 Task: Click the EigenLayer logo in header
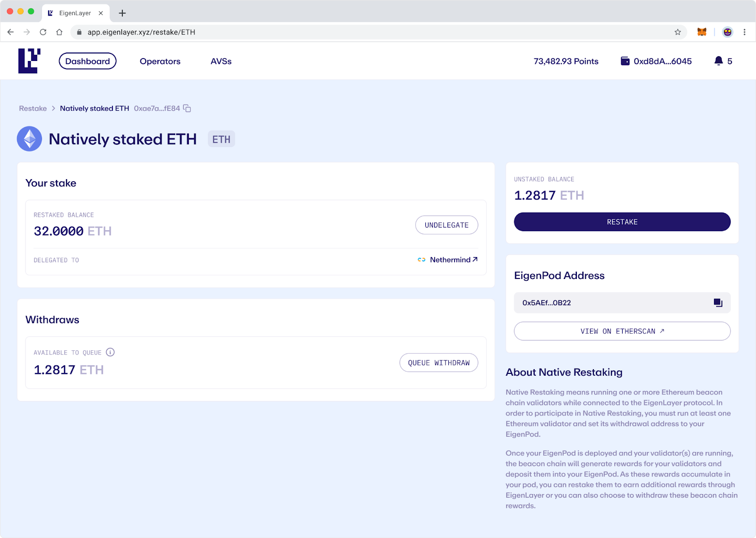(29, 61)
